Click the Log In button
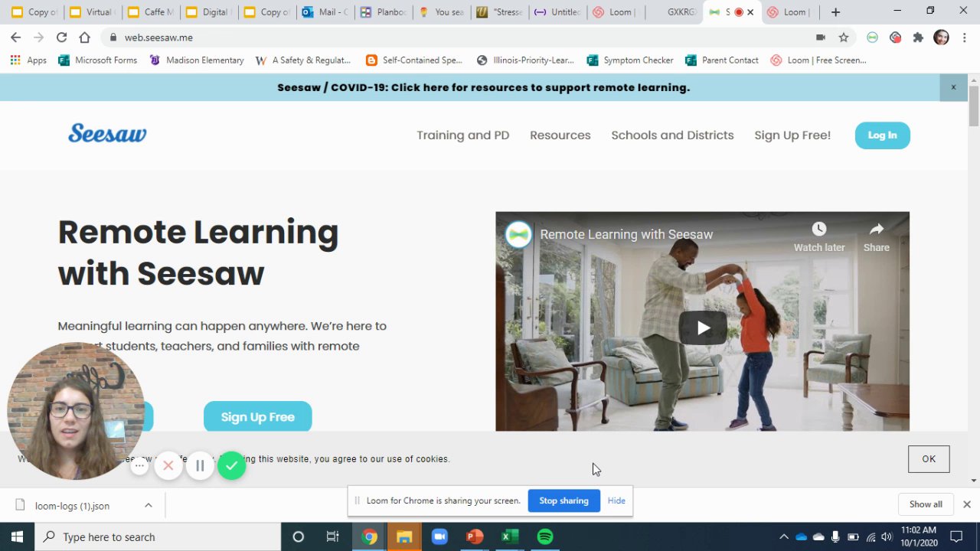980x551 pixels. 882,135
